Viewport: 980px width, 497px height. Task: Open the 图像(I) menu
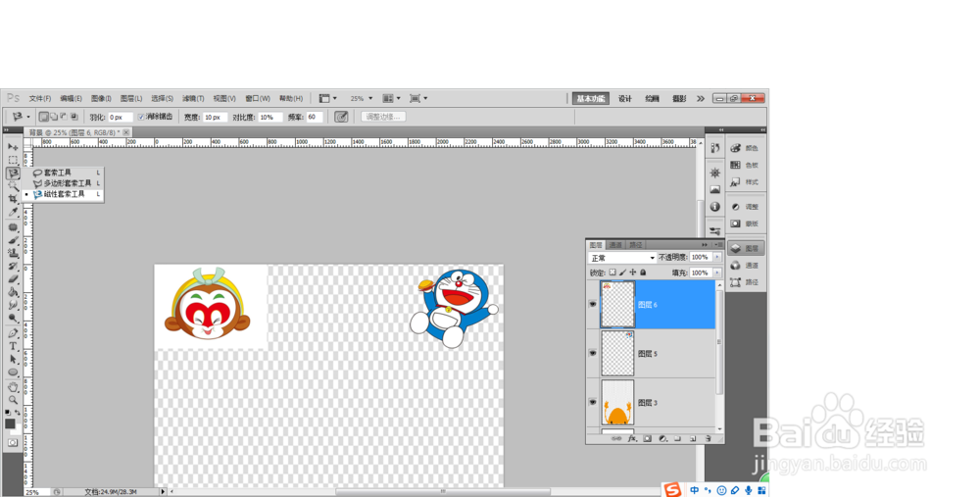pos(101,99)
